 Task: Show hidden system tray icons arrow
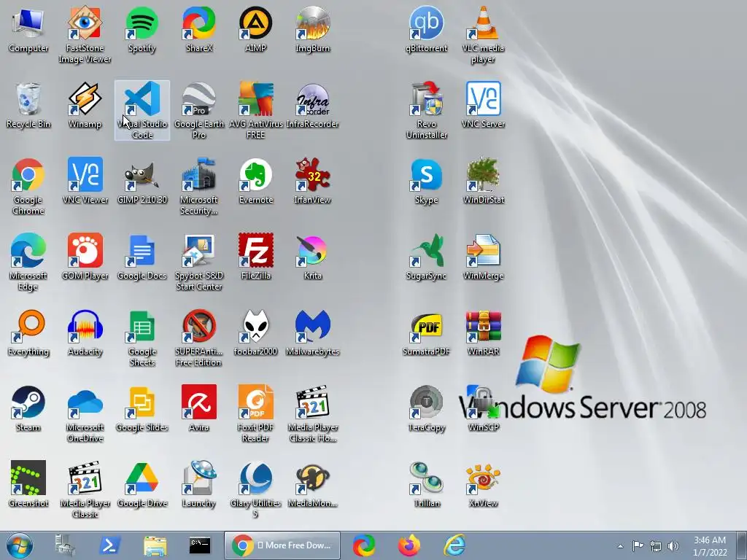620,546
